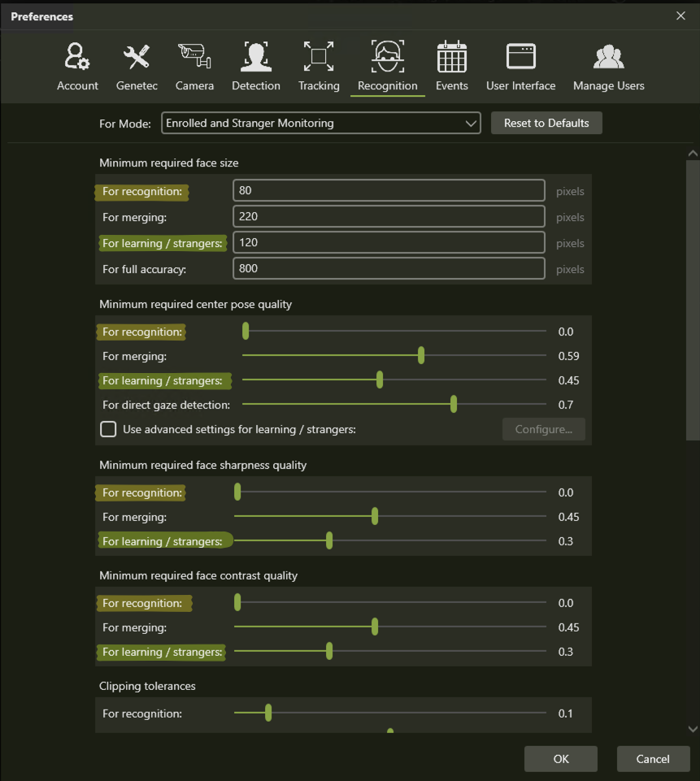The height and width of the screenshot is (781, 700).
Task: Select the Genetec wrench icon
Action: coord(137,57)
